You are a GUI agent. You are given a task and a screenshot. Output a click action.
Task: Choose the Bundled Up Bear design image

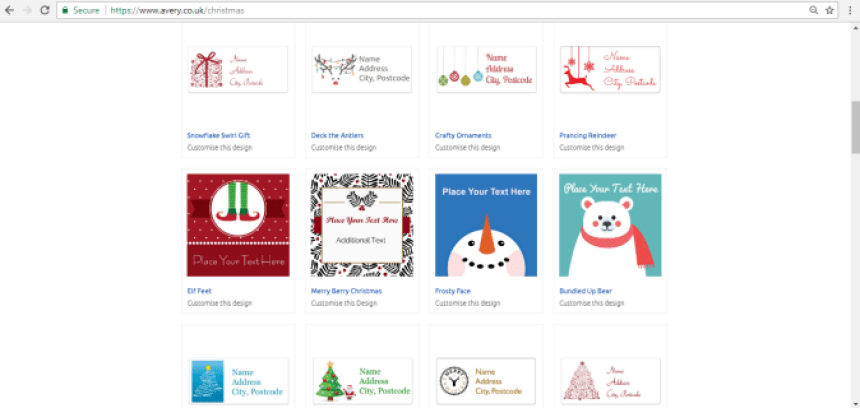pyautogui.click(x=610, y=225)
